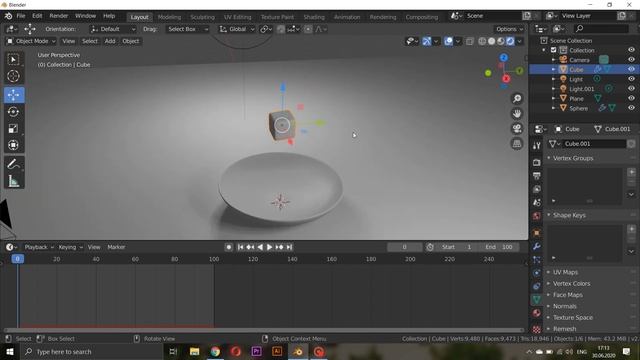Viewport: 640px width, 360px height.
Task: Switch to Animation workspace tab
Action: click(x=347, y=17)
